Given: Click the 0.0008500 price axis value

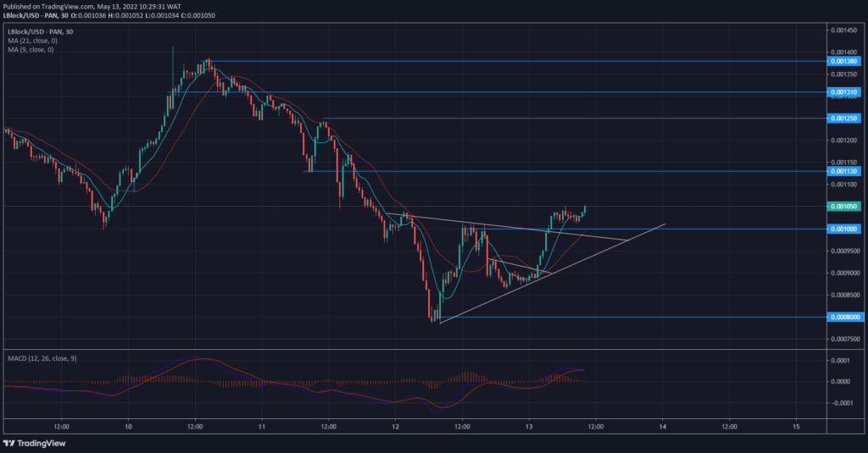Looking at the screenshot, I should 845,295.
